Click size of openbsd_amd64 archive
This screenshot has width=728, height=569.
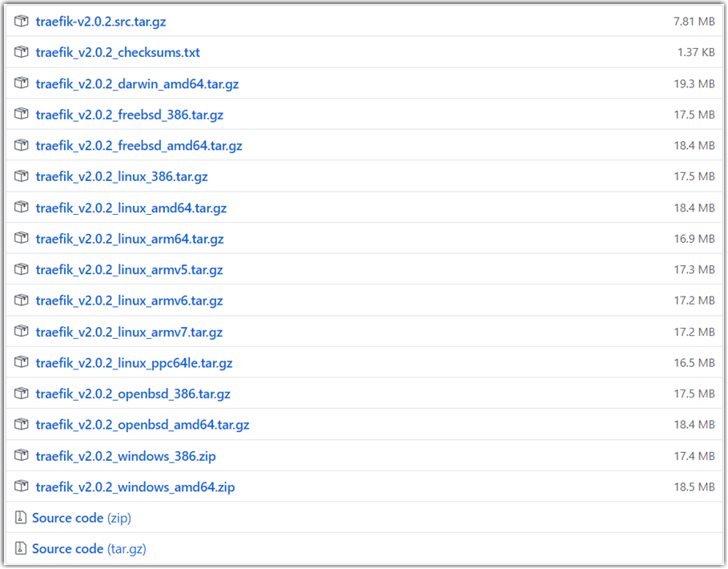(694, 425)
